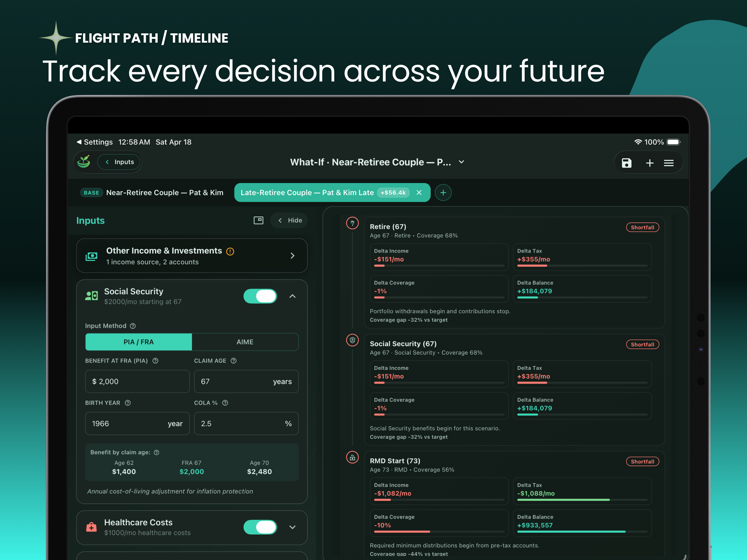Click Shortfall badge on Retire (67)
The width and height of the screenshot is (747, 560).
[642, 227]
